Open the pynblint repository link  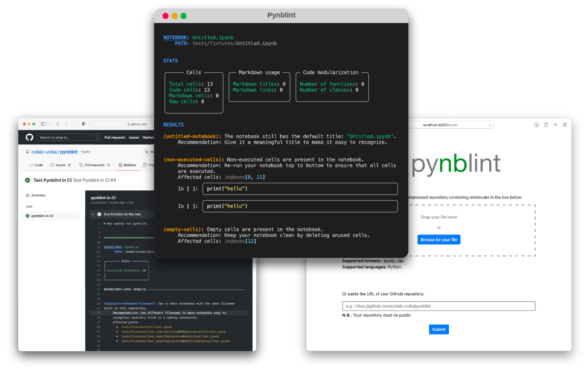69,152
